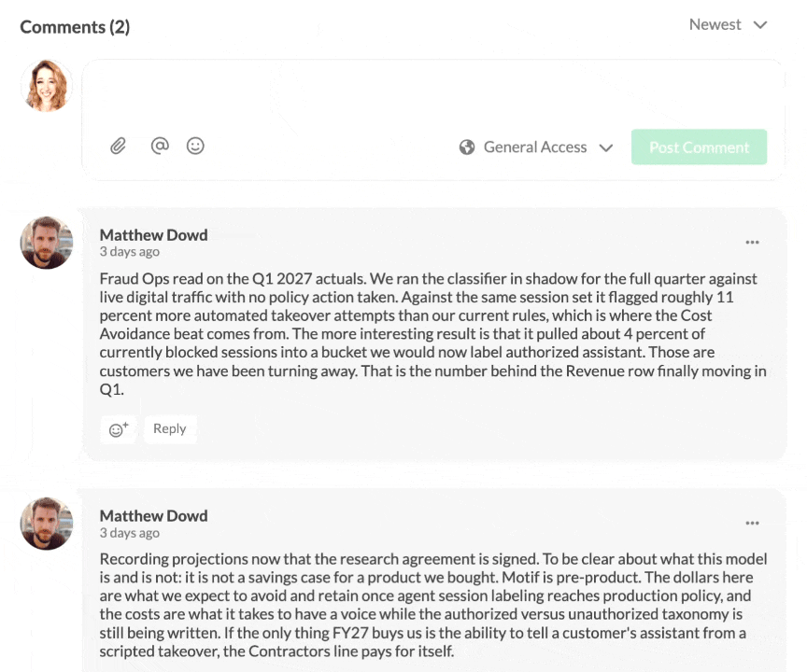The height and width of the screenshot is (672, 807).
Task: Open the General Access visibility dropdown
Action: point(536,147)
